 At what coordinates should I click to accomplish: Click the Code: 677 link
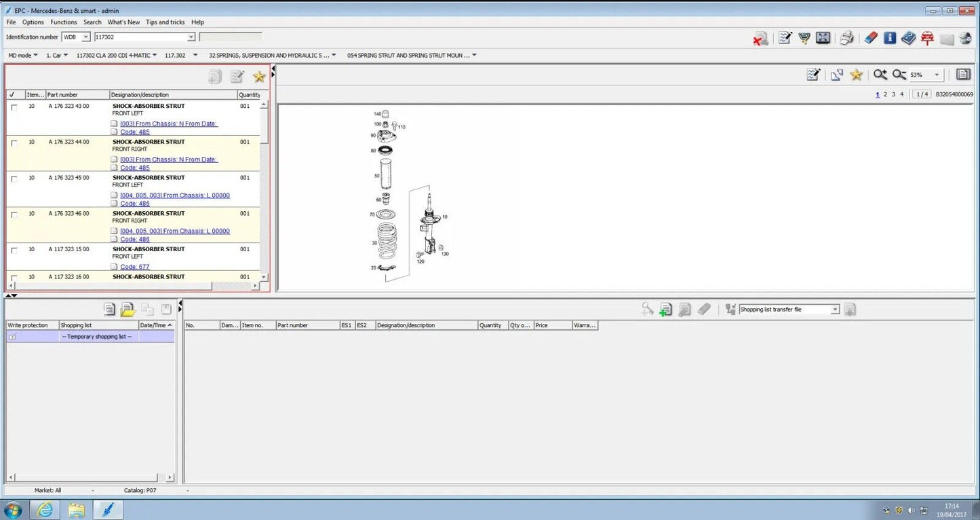(x=134, y=267)
